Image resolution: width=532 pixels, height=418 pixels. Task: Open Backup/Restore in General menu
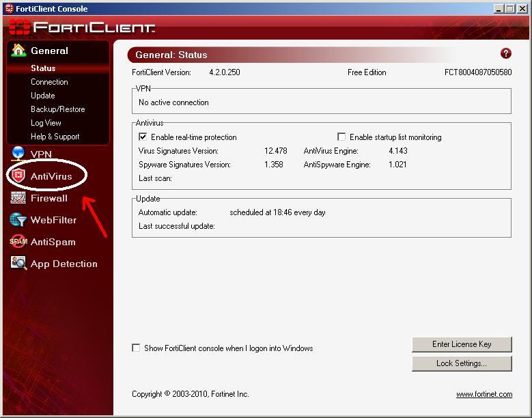pos(57,109)
